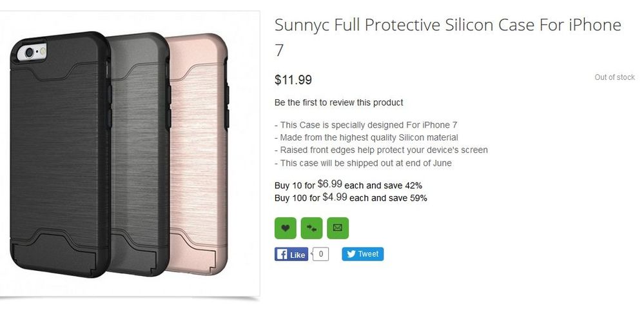Click the Sunnyc product title heading
This screenshot has width=644, height=314.
point(447,37)
